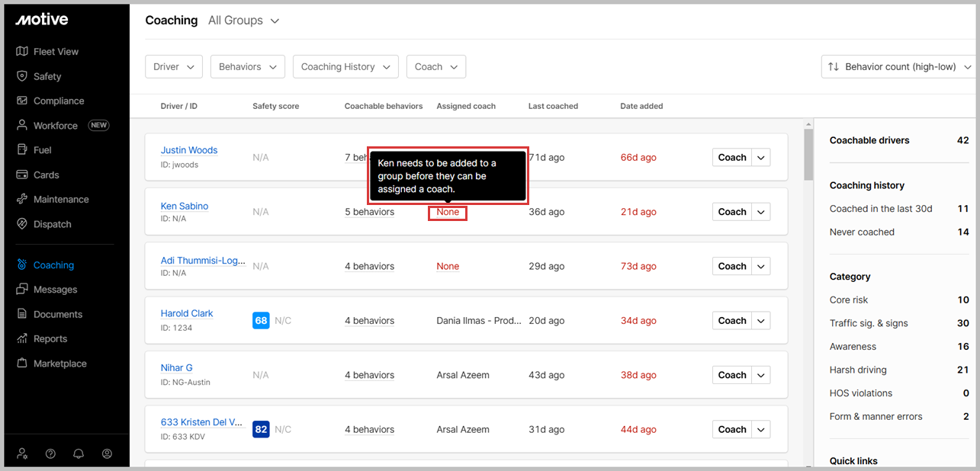Image resolution: width=980 pixels, height=471 pixels.
Task: Expand Coach arrow for Nihar G
Action: click(761, 375)
